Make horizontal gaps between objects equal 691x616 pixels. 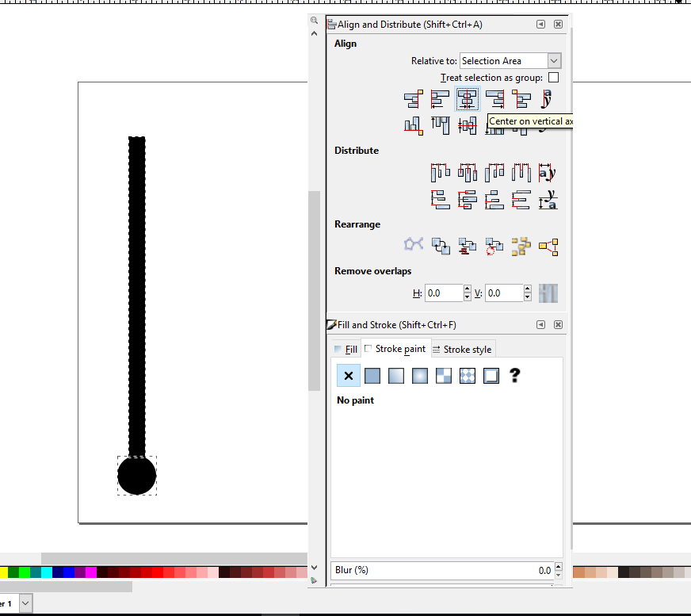click(x=521, y=172)
